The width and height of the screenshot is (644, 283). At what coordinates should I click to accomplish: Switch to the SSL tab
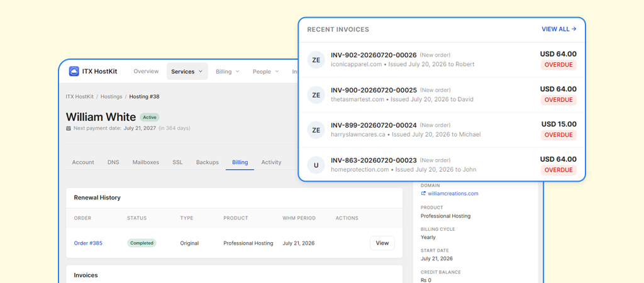(x=177, y=162)
